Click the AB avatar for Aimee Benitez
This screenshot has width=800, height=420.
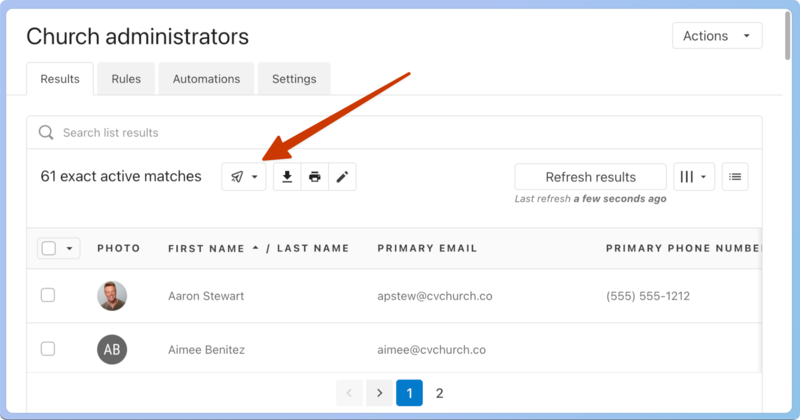pyautogui.click(x=112, y=349)
